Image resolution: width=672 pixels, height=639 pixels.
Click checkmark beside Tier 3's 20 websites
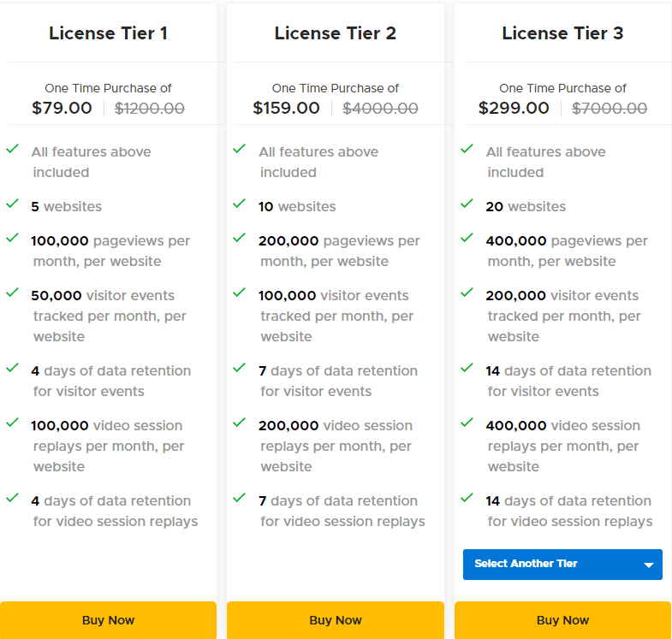[467, 204]
